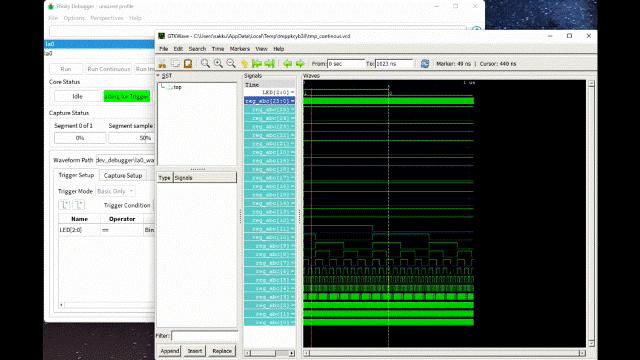Screen dimensions: 640x360
Task: Open the Edit menu in GTKWave
Action: tap(178, 49)
